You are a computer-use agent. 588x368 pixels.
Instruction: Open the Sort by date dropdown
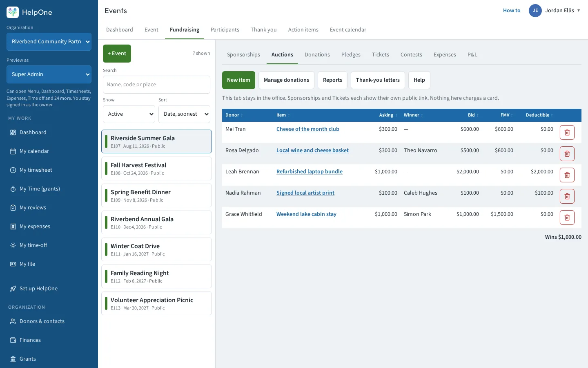pyautogui.click(x=184, y=114)
